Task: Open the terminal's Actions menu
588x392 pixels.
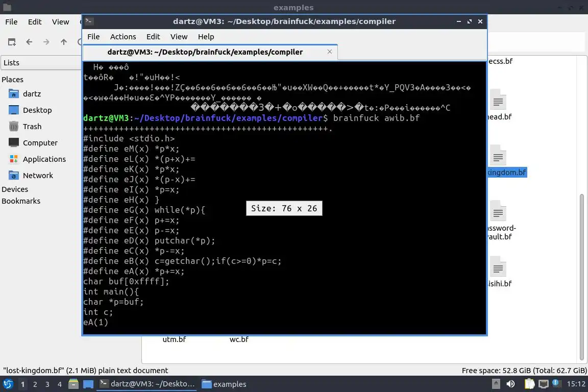Action: coord(123,37)
